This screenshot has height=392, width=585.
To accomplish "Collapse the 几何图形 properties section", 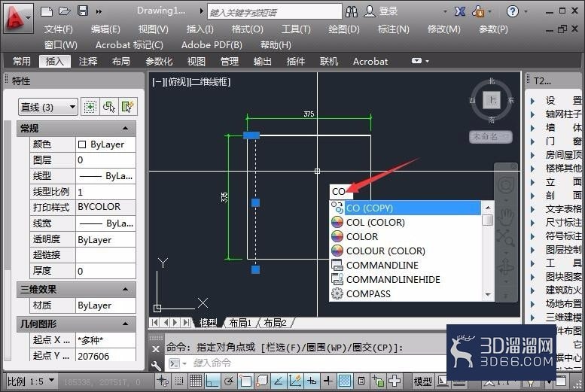I will [x=125, y=324].
